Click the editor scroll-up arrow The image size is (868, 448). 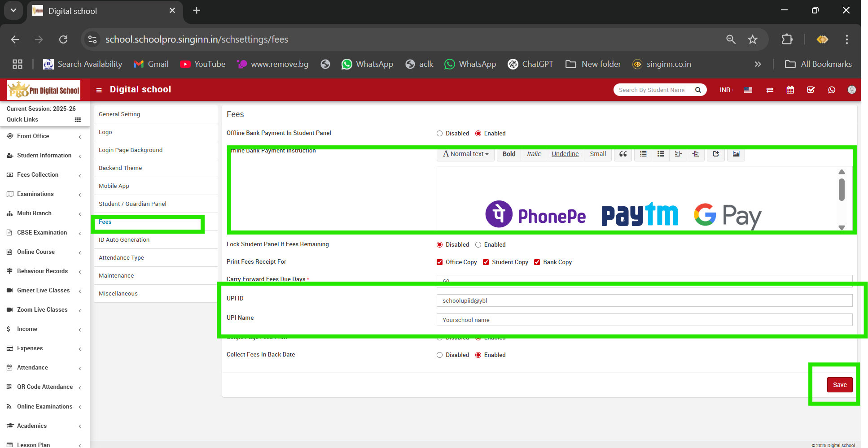842,172
